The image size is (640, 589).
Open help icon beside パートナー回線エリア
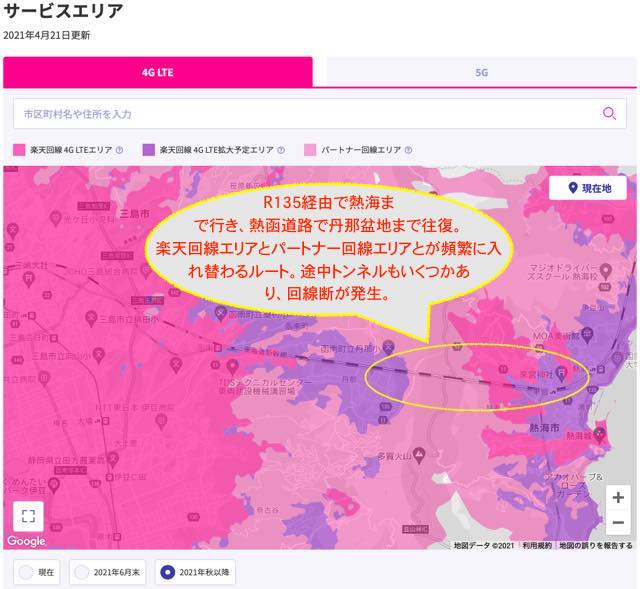tap(408, 150)
